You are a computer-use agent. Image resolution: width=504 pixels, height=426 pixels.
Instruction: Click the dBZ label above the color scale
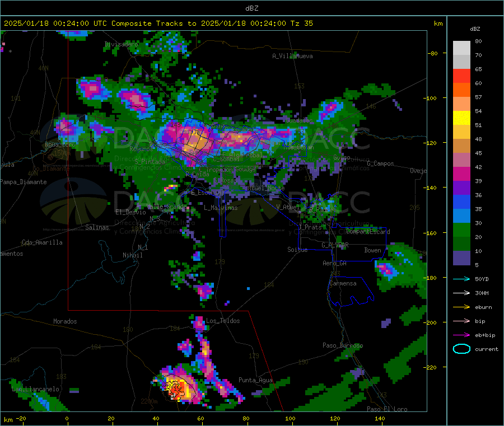[475, 29]
